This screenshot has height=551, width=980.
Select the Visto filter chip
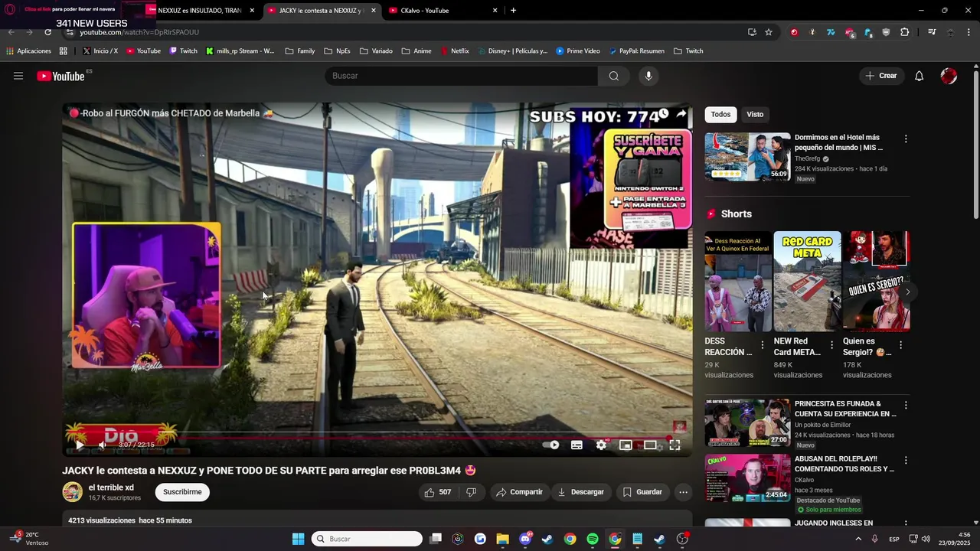755,114
